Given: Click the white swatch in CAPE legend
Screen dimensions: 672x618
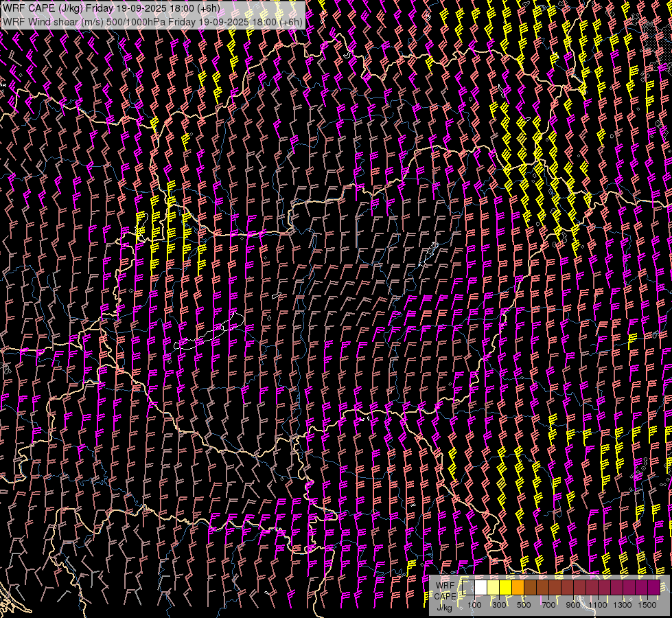Looking at the screenshot, I should coord(481,588).
